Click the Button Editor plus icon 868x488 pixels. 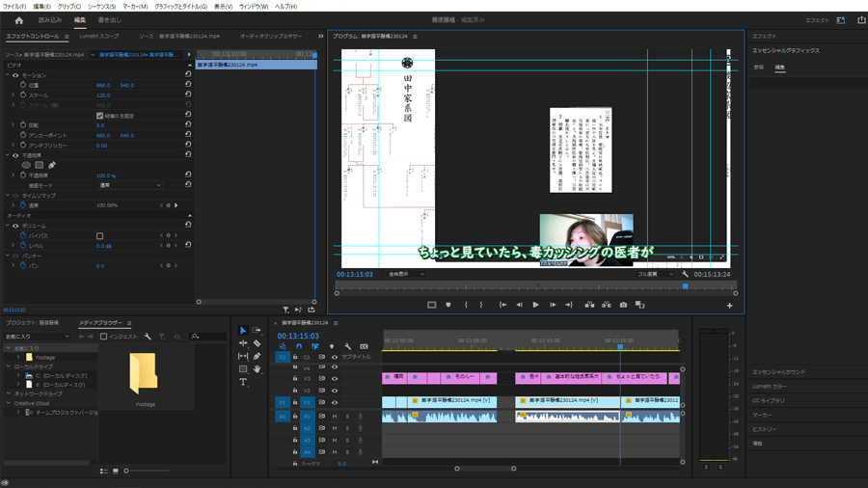coord(730,306)
